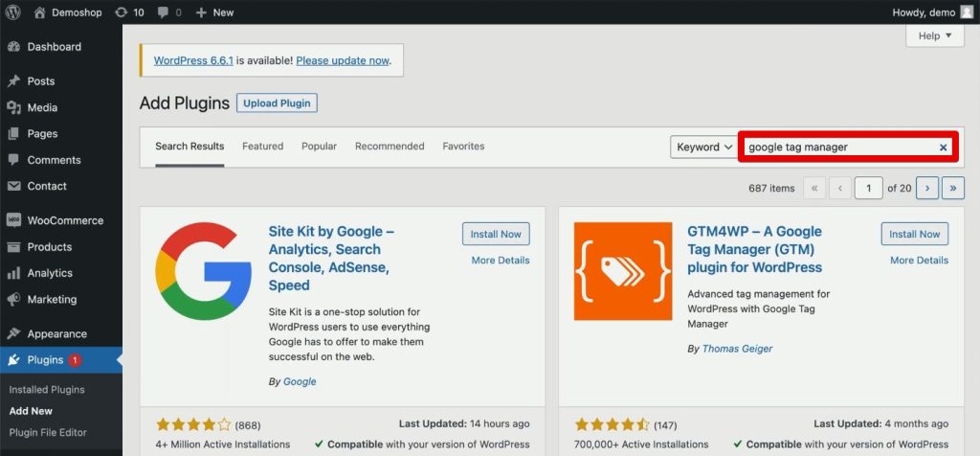The height and width of the screenshot is (456, 980).
Task: Go to next page of results
Action: 927,188
